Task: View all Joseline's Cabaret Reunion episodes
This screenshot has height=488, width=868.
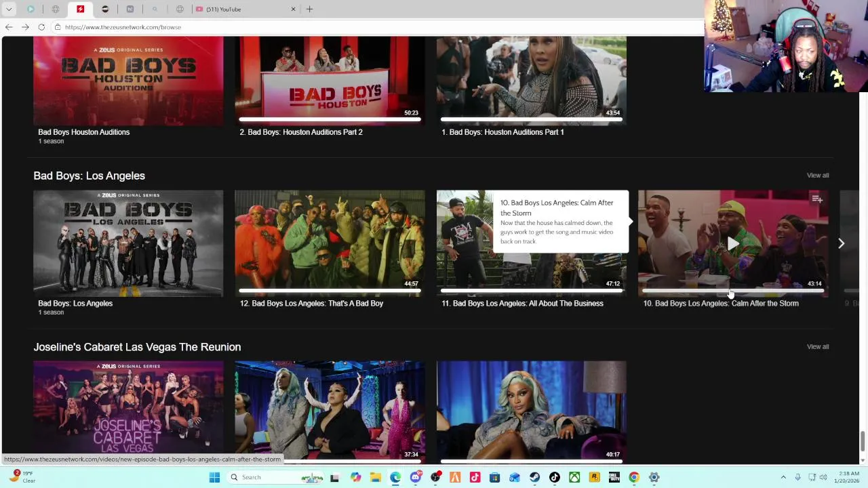Action: [x=817, y=346]
